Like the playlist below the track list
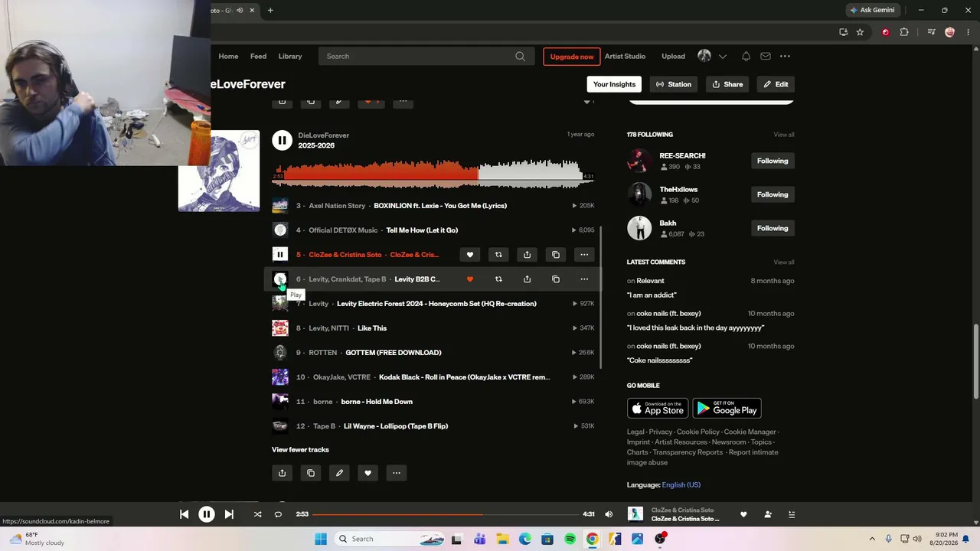The height and width of the screenshot is (551, 980). click(x=367, y=473)
